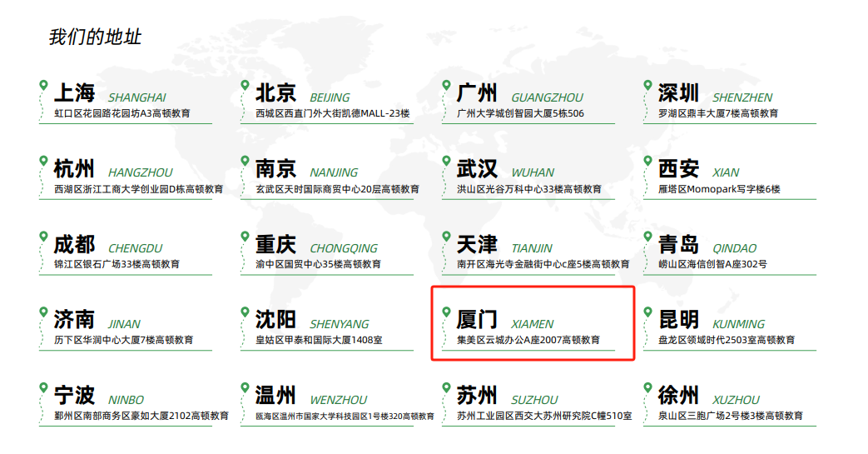Click address 玄武区天时国际商贸中心20层高顿教育
868x454 pixels.
coord(337,189)
